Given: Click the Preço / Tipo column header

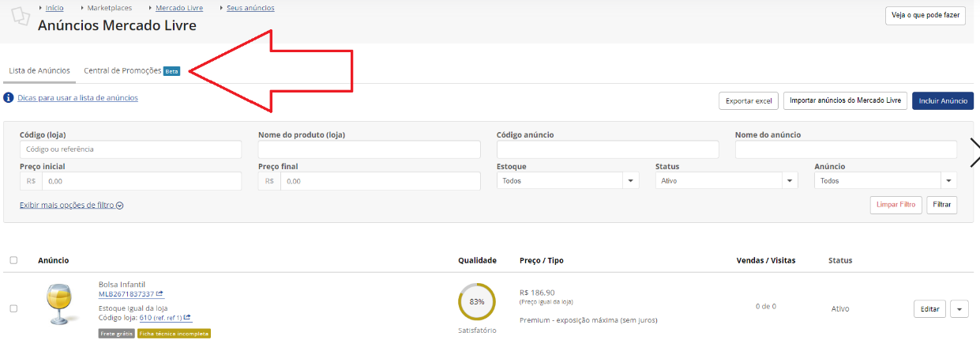Looking at the screenshot, I should (542, 260).
